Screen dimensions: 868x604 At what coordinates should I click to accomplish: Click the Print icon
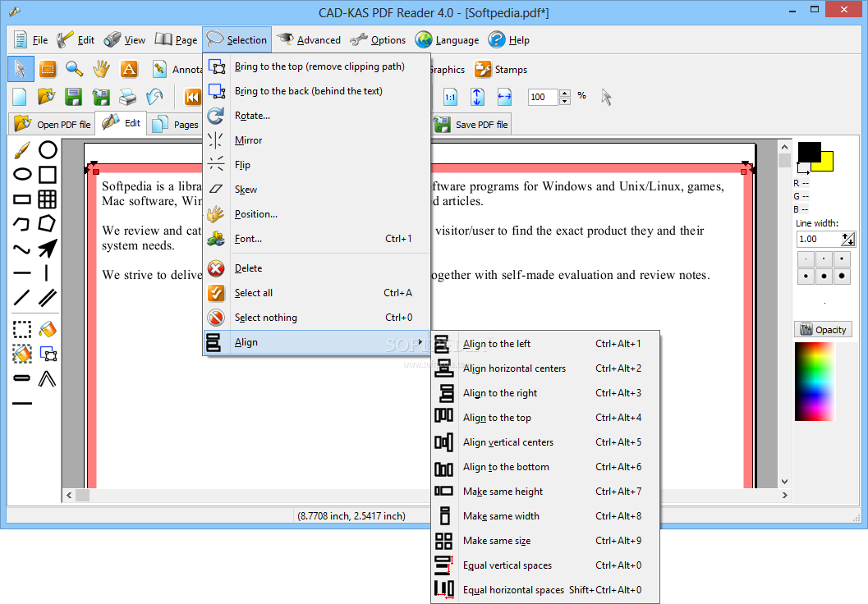click(128, 98)
